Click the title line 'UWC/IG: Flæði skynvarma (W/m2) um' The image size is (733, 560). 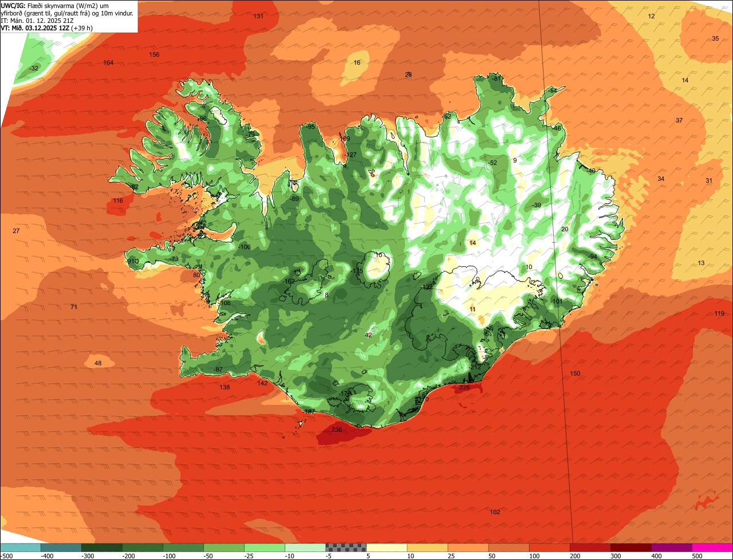[55, 5]
